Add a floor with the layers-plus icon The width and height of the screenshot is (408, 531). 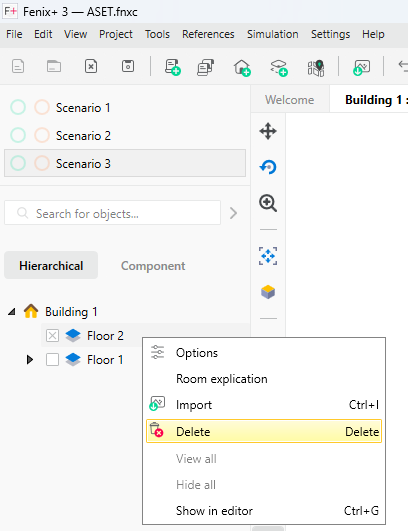point(279,67)
